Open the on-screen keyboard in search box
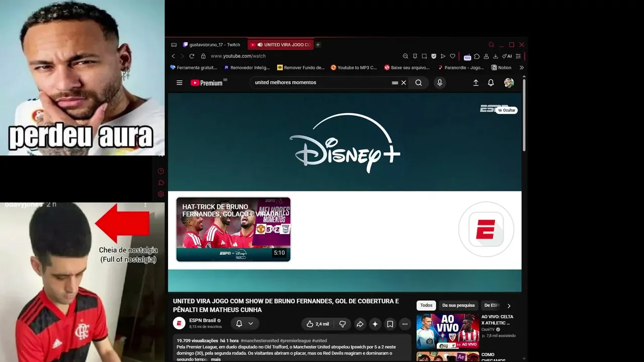Screen dimensions: 644x362 point(395,83)
